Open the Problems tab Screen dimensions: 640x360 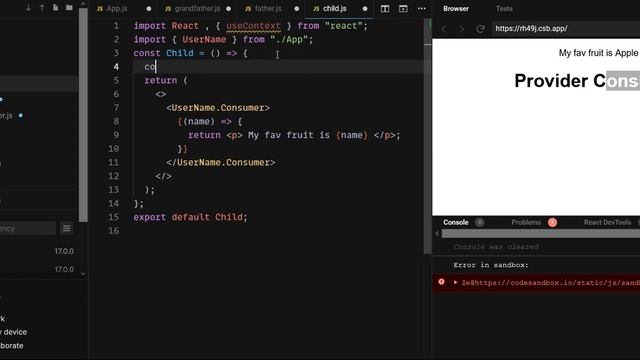click(x=526, y=222)
